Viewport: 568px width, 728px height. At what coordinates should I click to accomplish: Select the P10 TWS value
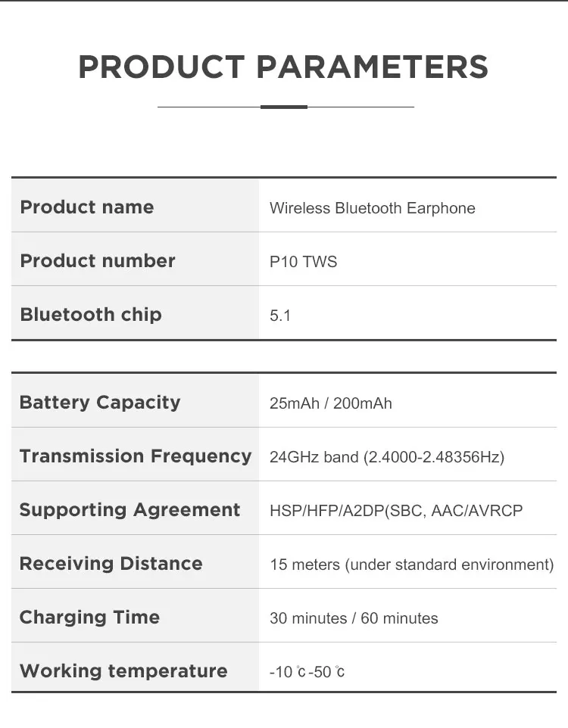[303, 262]
